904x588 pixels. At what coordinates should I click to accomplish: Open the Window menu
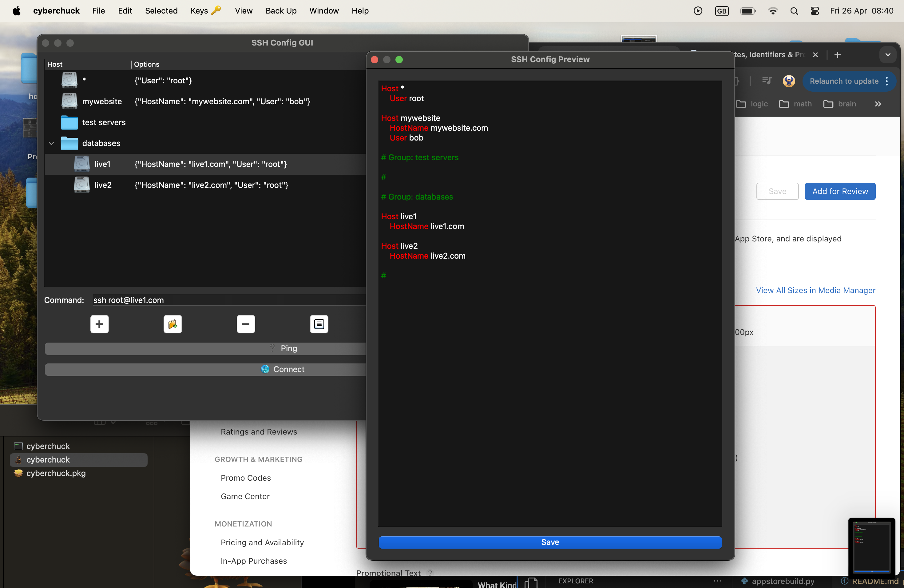tap(323, 11)
